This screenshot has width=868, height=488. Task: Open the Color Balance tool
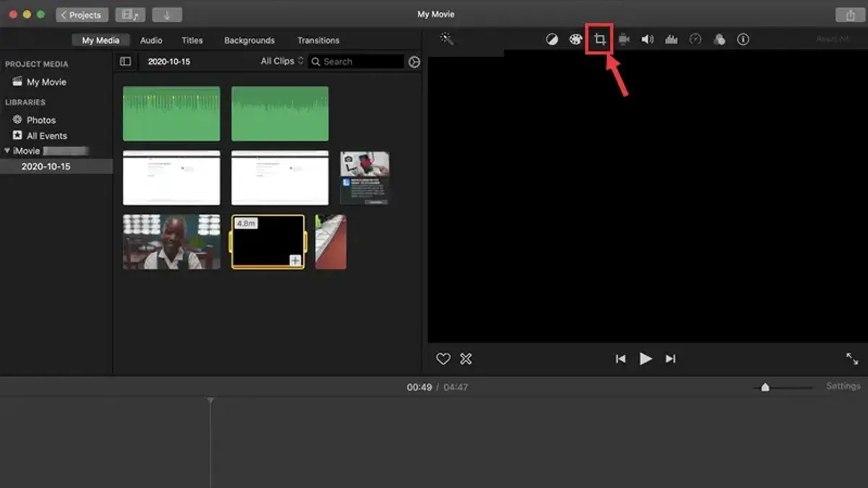(552, 40)
